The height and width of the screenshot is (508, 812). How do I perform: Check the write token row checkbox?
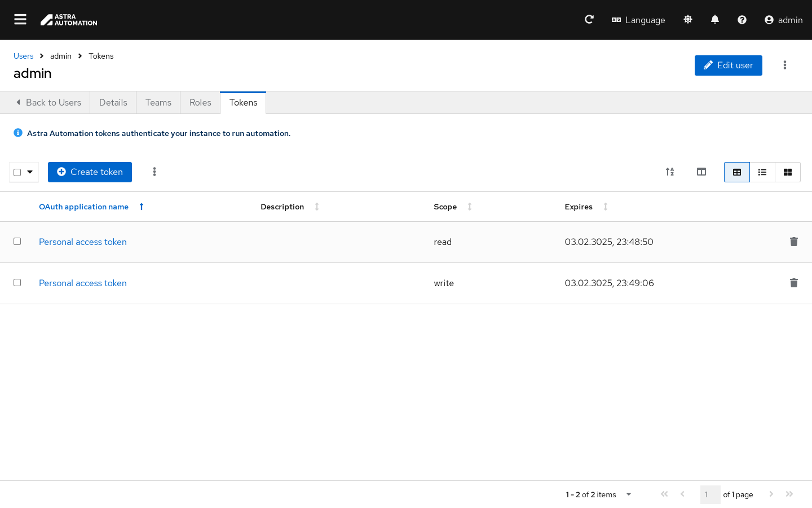(17, 283)
